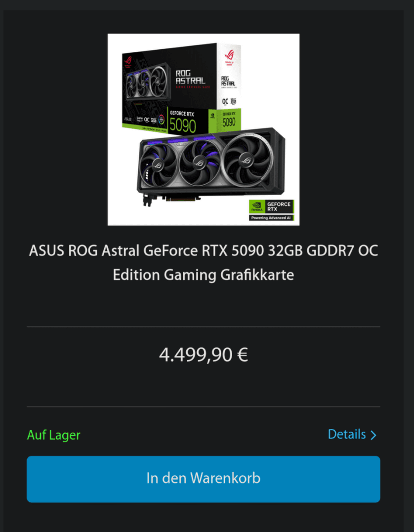The height and width of the screenshot is (532, 414).
Task: Expand details using the chevron arrow
Action: coord(373,435)
